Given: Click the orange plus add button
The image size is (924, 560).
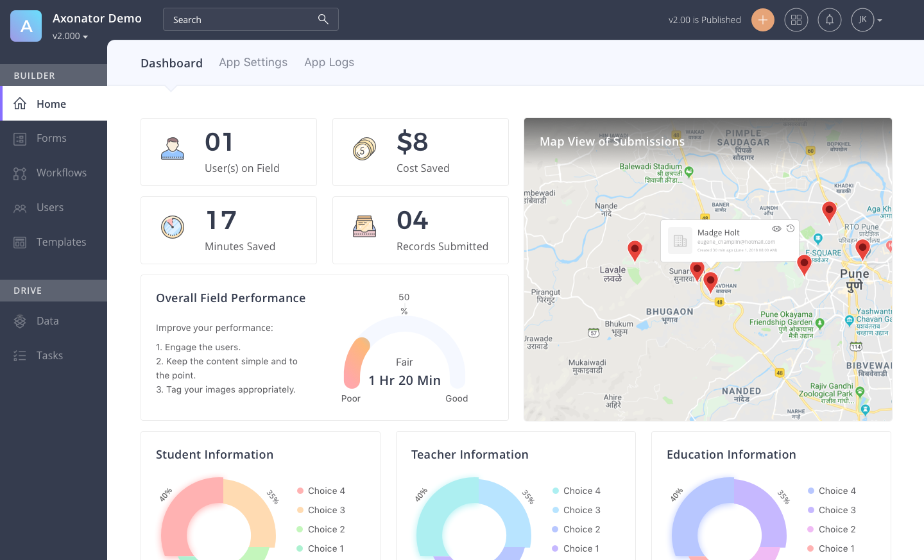Looking at the screenshot, I should pyautogui.click(x=763, y=20).
